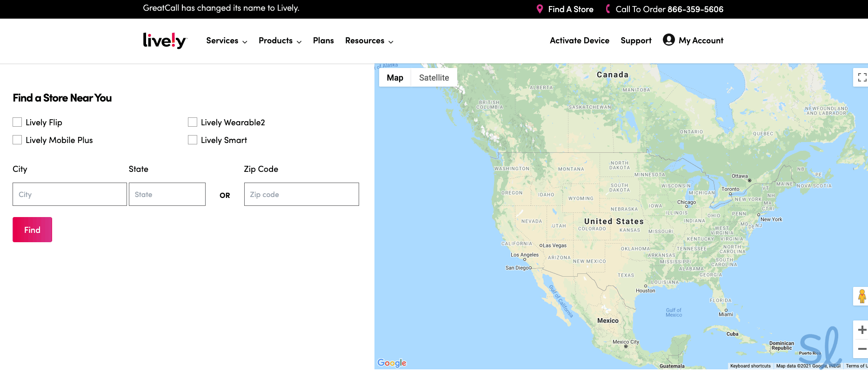Open the Plans menu item

point(323,41)
